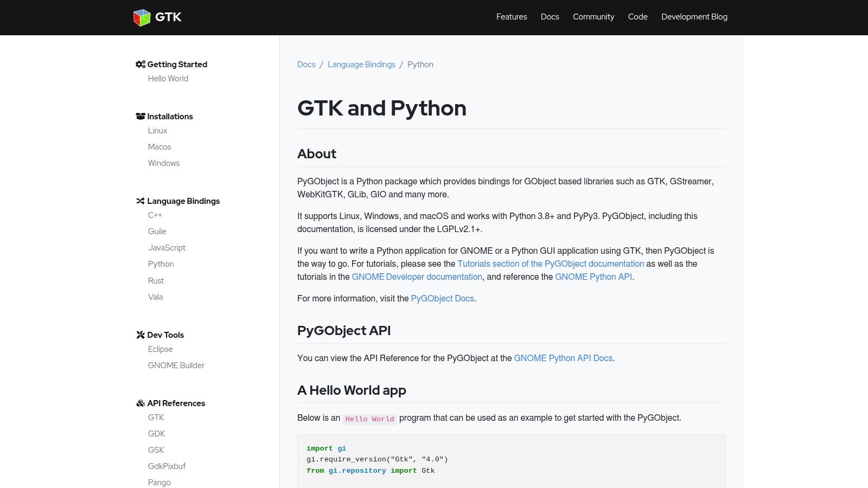868x488 pixels.
Task: Open the GNOME Python API link
Action: point(593,277)
